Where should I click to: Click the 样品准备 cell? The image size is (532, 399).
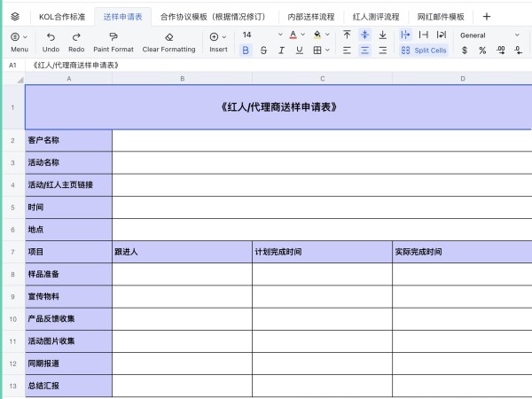point(68,274)
